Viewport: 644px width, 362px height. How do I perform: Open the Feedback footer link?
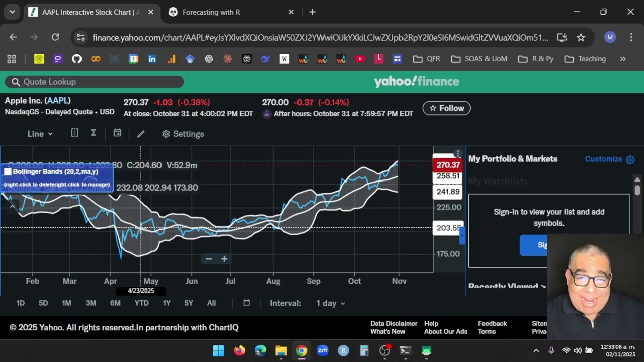tap(492, 324)
